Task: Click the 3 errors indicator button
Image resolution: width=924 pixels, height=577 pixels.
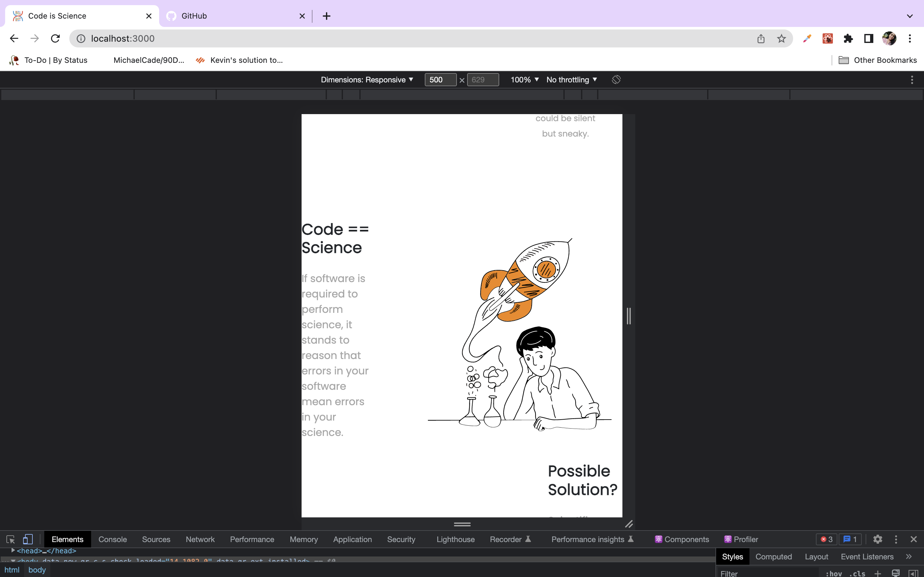Action: pos(827,539)
